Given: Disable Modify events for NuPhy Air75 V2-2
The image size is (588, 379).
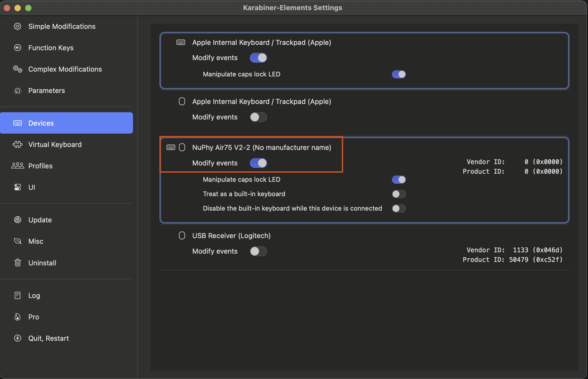Looking at the screenshot, I should tap(258, 163).
